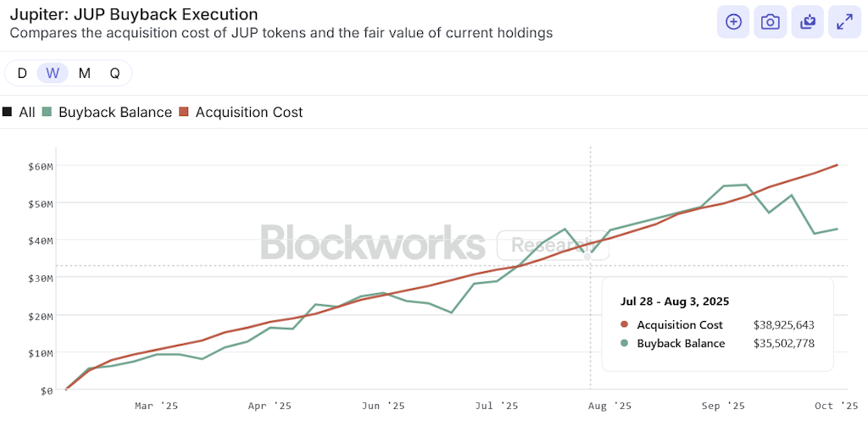This screenshot has width=868, height=426.
Task: Click the highlighted data point on the dotted crosshair
Action: coord(588,257)
